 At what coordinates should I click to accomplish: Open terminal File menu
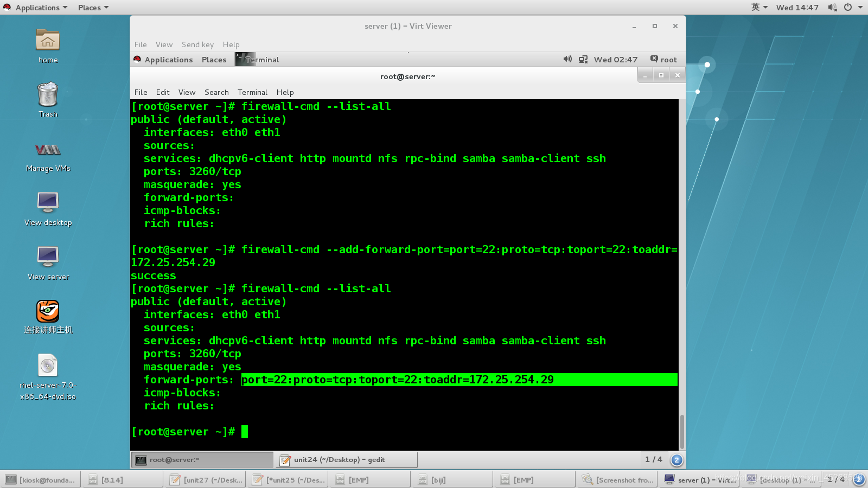tap(141, 92)
